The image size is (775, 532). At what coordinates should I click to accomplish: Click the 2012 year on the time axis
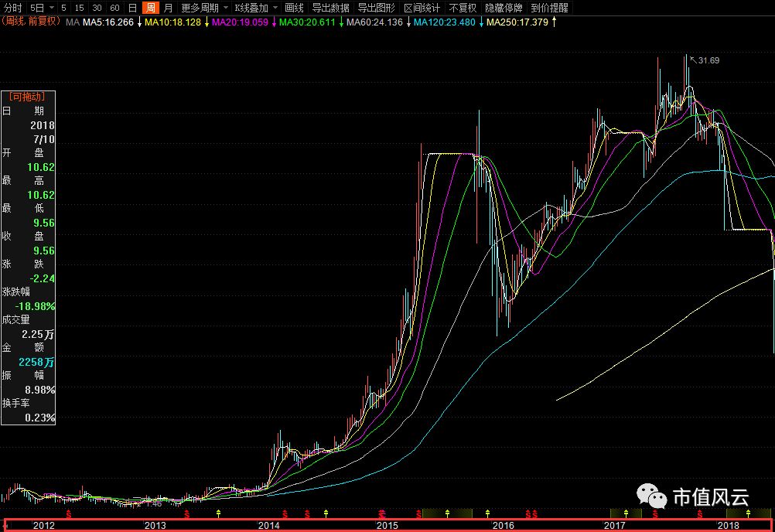pyautogui.click(x=43, y=526)
